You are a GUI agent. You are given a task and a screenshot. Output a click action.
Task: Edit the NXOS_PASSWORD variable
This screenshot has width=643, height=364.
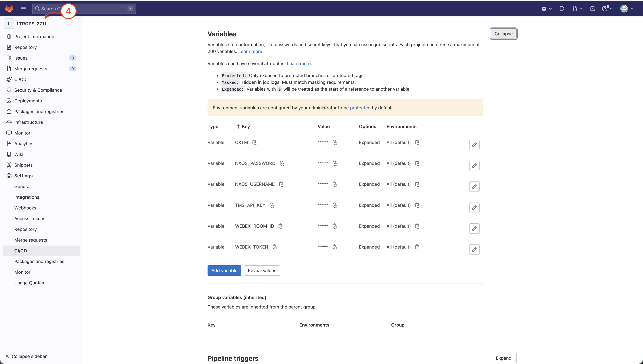[x=474, y=166]
